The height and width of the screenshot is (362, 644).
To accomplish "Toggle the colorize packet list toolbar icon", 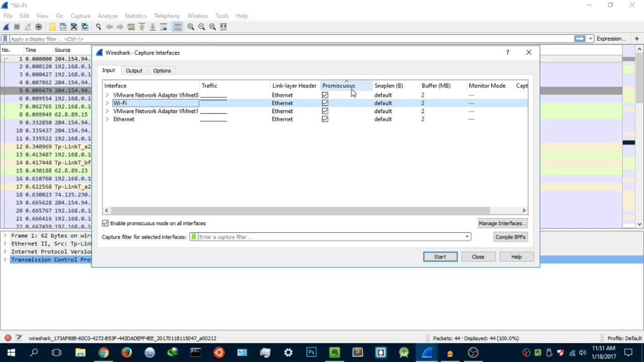I will tap(177, 27).
